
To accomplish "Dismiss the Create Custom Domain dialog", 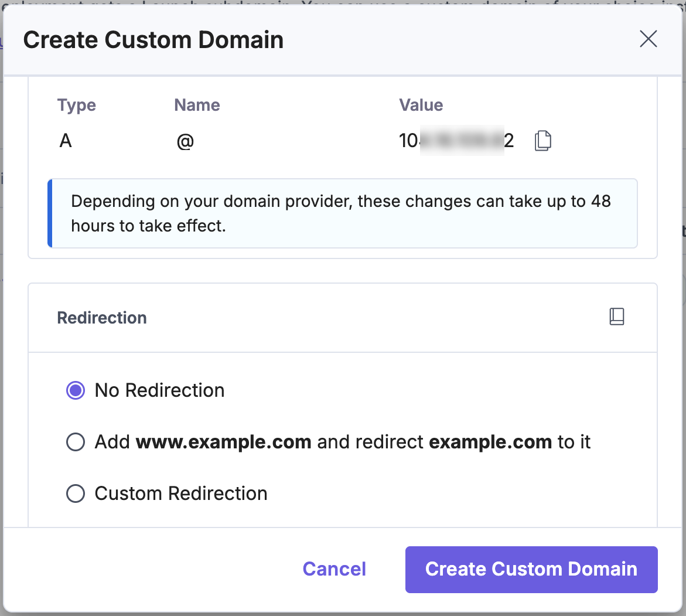I will coord(648,39).
